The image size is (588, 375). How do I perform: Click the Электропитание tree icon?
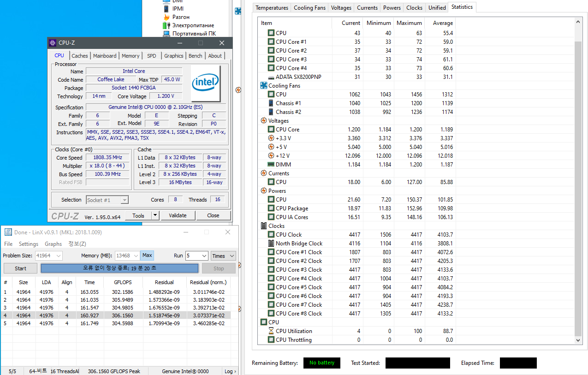click(x=166, y=25)
